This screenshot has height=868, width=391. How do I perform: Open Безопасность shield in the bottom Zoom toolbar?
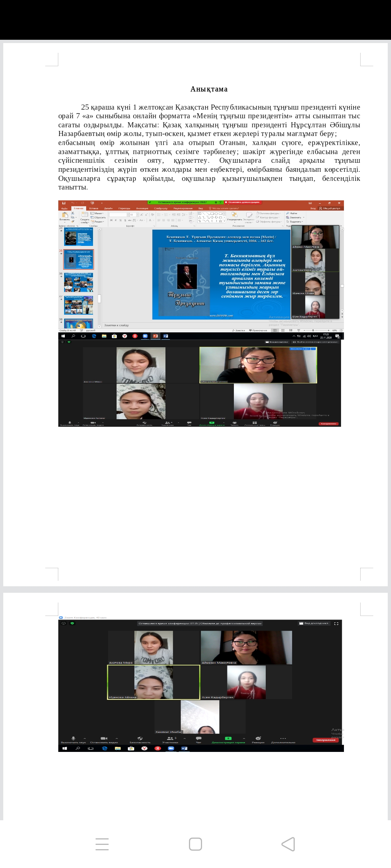pyautogui.click(x=140, y=740)
